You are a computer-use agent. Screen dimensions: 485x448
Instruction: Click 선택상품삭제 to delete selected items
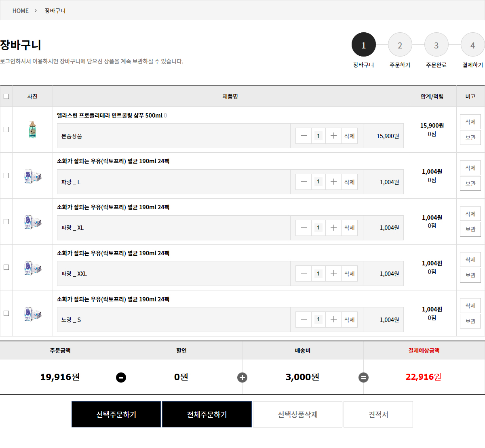click(297, 414)
